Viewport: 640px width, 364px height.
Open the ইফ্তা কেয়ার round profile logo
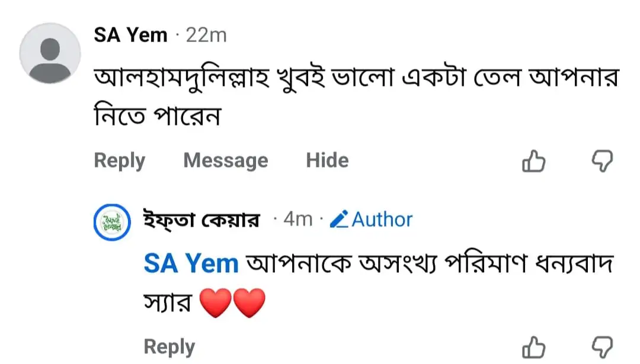coord(112,222)
